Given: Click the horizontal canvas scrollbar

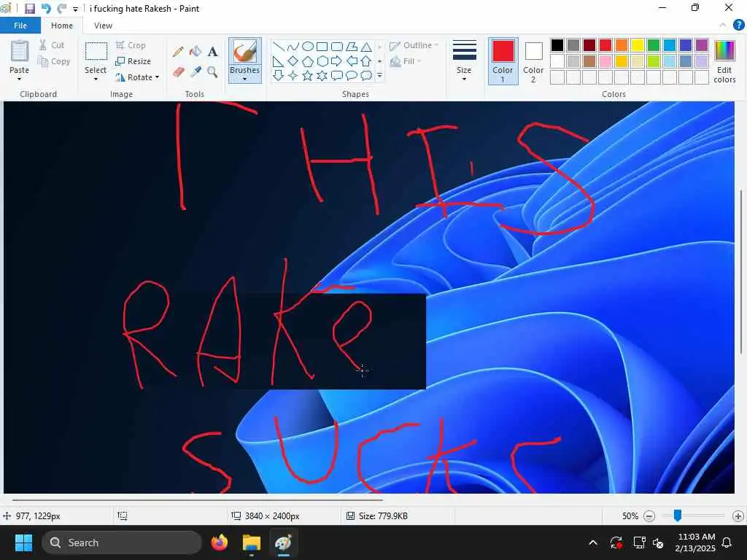Looking at the screenshot, I should [x=197, y=500].
